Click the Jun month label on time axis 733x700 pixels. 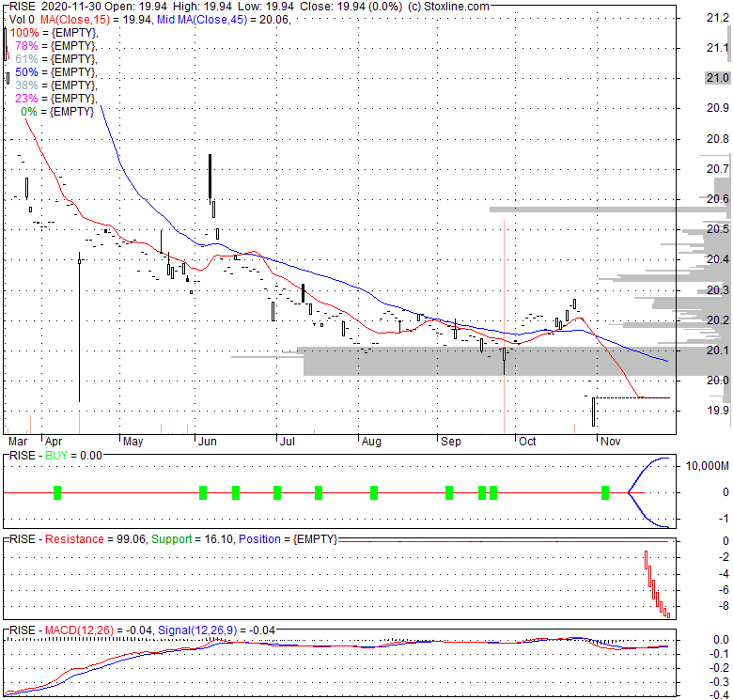207,442
